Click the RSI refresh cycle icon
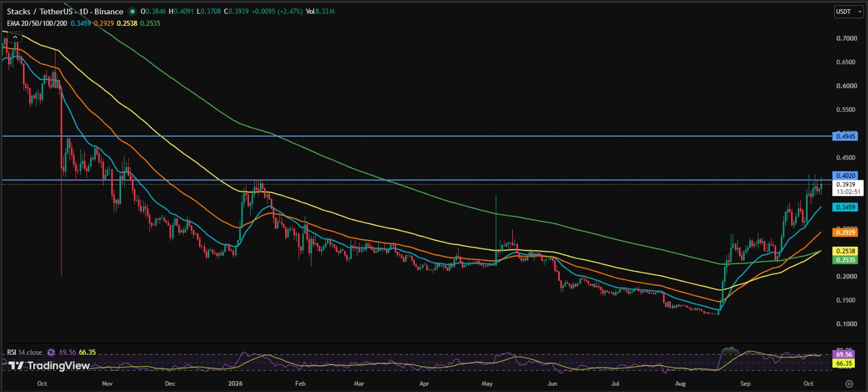The width and height of the screenshot is (868, 392). coord(52,352)
